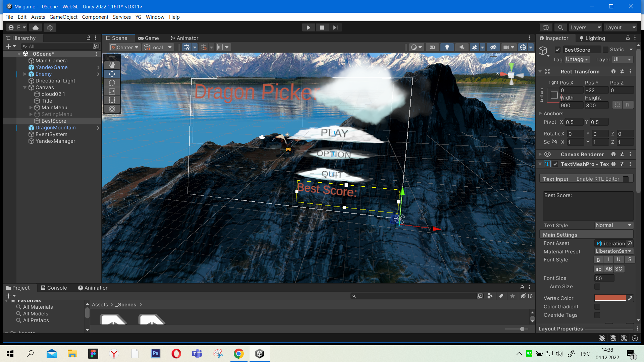644x362 pixels.
Task: Switch to the Game tab
Action: [x=148, y=38]
